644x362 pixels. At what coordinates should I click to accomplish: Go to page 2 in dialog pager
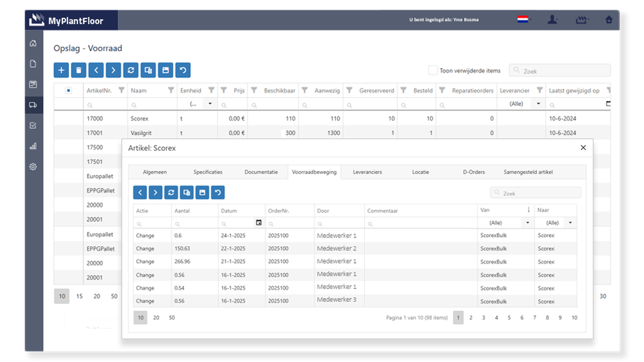coord(471,317)
